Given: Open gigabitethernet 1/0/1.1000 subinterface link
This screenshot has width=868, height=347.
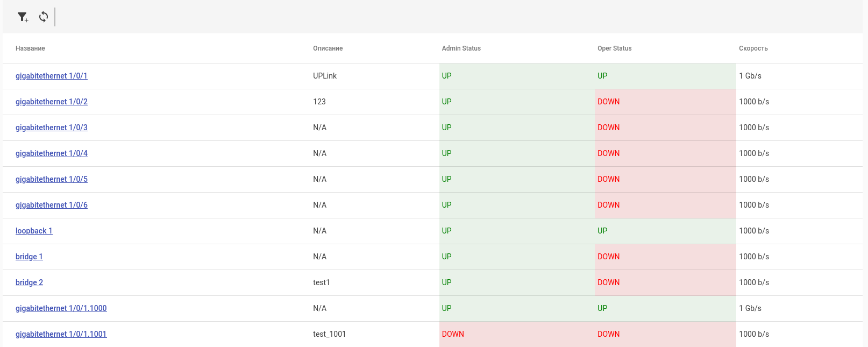Looking at the screenshot, I should pos(61,308).
